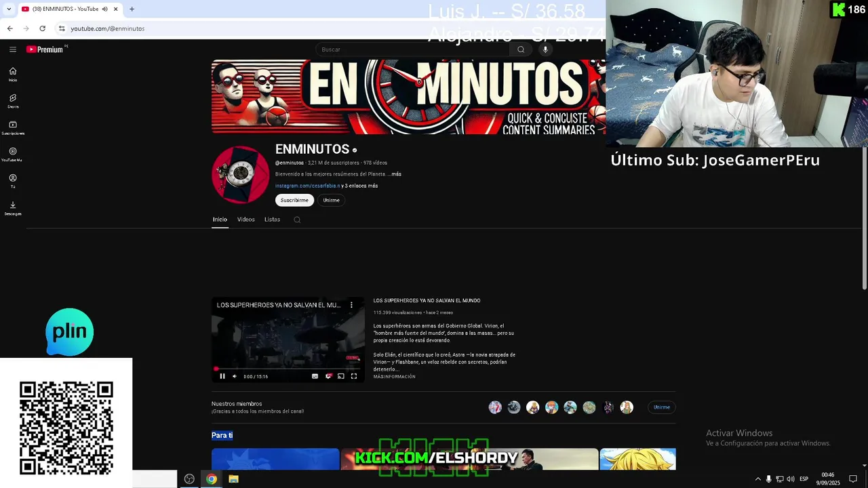Enter fullscreen on the featured video
Screen dimensions: 868x488
click(x=354, y=376)
